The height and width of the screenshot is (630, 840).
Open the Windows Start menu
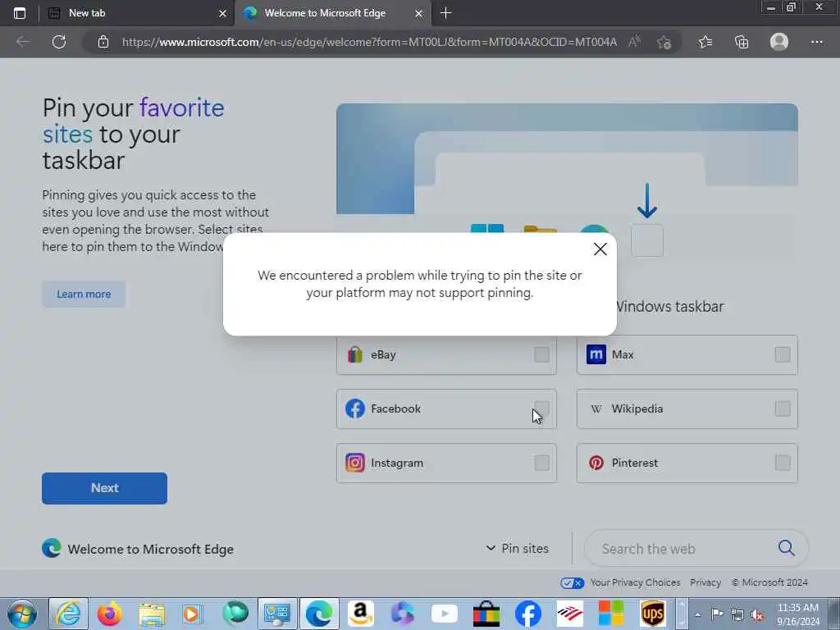(21, 614)
